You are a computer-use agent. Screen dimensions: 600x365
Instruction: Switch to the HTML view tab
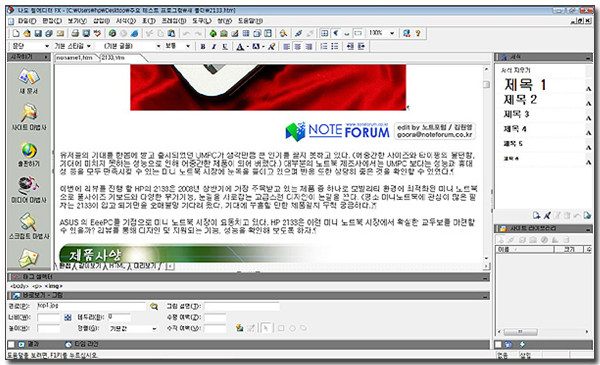tap(116, 266)
